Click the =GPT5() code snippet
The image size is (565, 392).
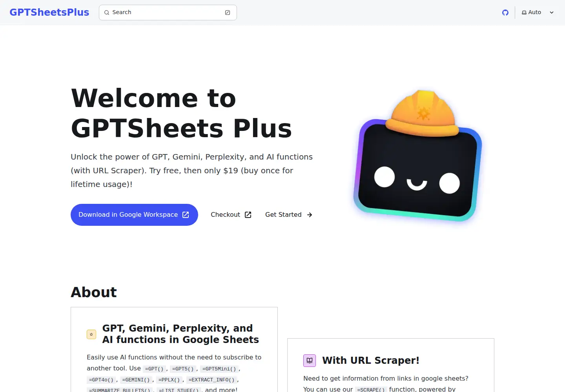(x=183, y=369)
